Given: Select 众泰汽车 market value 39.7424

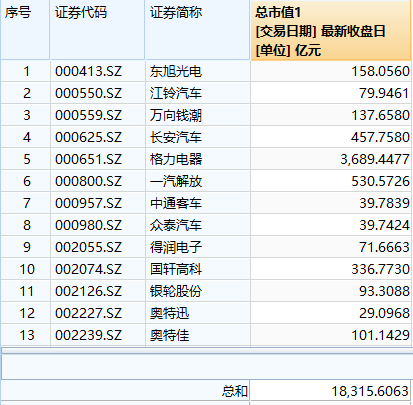Looking at the screenshot, I should tap(331, 225).
